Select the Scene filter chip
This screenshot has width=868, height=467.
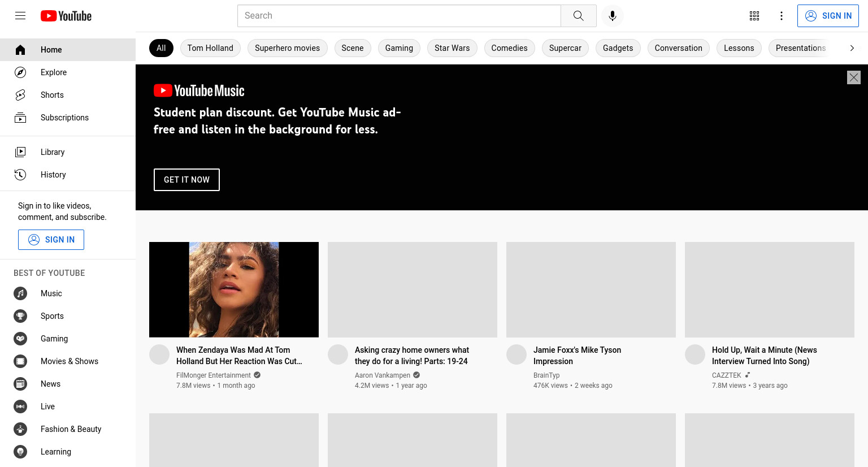[x=353, y=48]
